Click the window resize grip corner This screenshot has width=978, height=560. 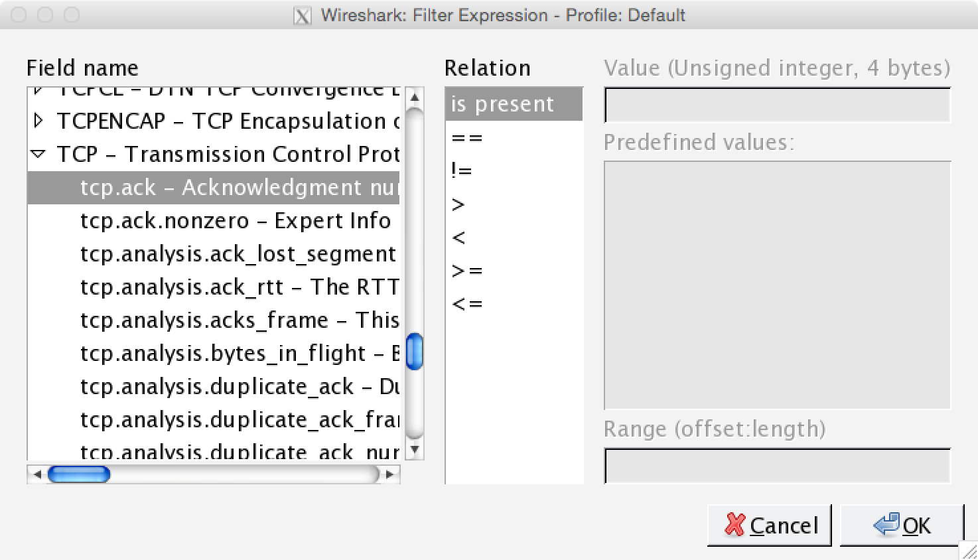click(969, 551)
